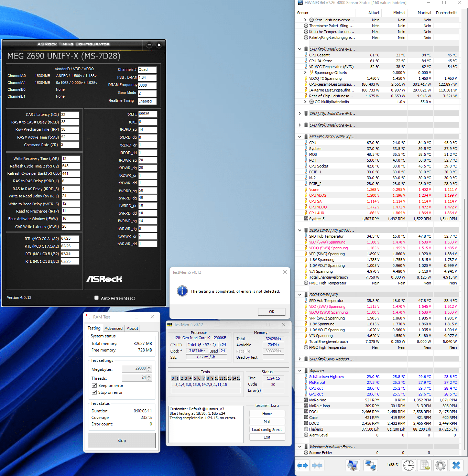Switch to the Advanced tab in RAM Test

[x=113, y=328]
